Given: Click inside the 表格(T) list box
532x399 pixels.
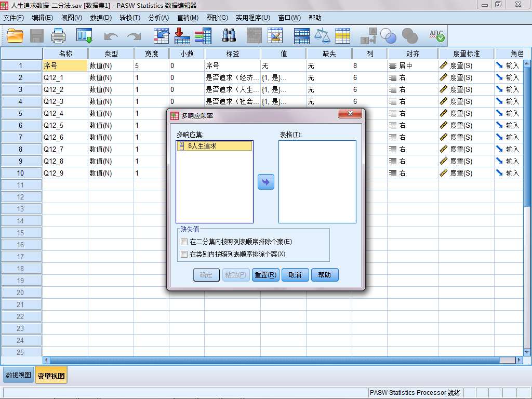Looking at the screenshot, I should [317, 182].
